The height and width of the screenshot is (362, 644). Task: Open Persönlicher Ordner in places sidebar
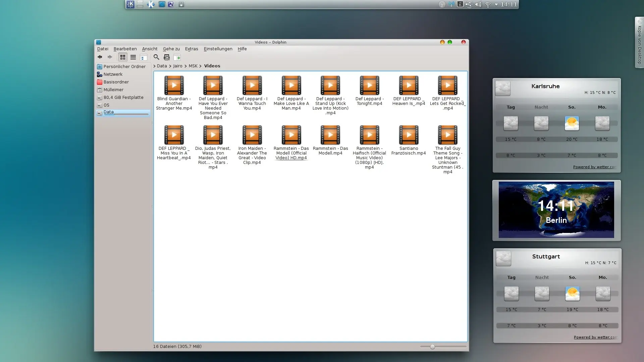pyautogui.click(x=123, y=67)
